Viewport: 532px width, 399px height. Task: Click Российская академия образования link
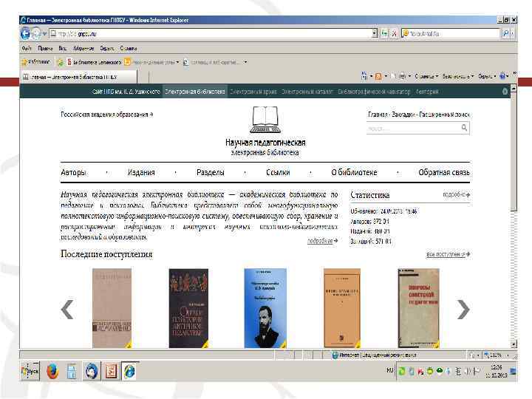click(x=106, y=115)
